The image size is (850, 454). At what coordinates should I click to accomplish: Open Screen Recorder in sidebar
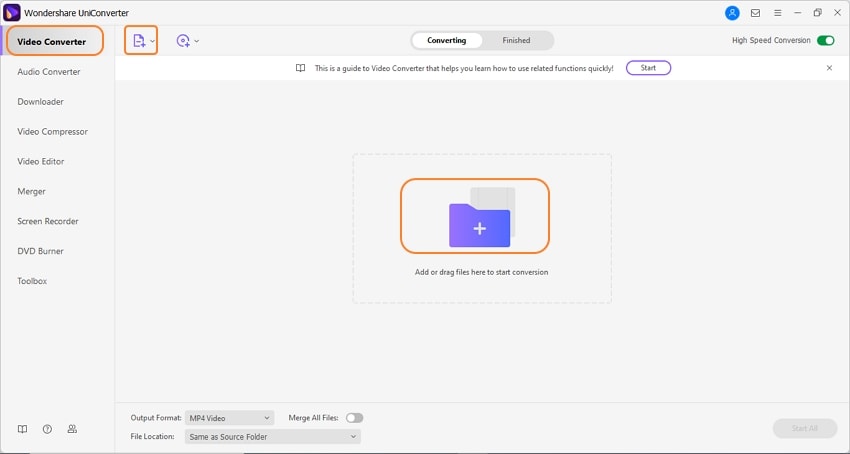(x=48, y=221)
